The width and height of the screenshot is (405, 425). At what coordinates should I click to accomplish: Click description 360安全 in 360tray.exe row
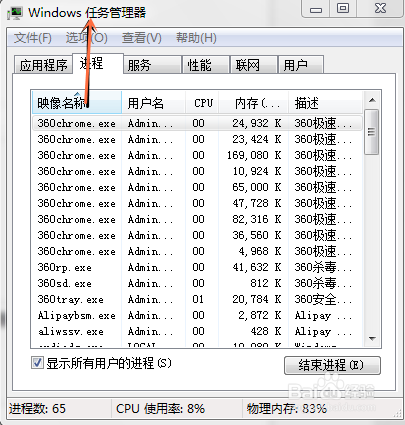click(x=323, y=299)
